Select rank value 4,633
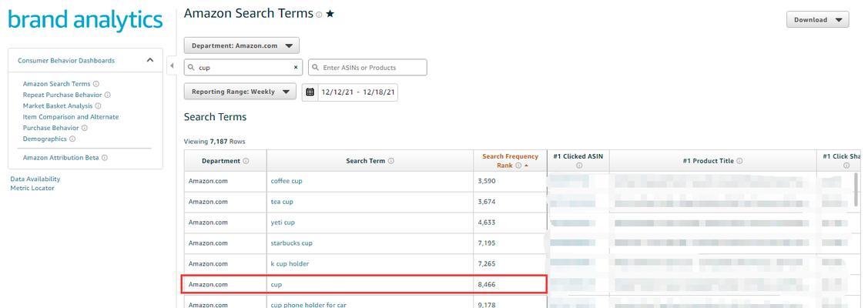 click(x=487, y=223)
